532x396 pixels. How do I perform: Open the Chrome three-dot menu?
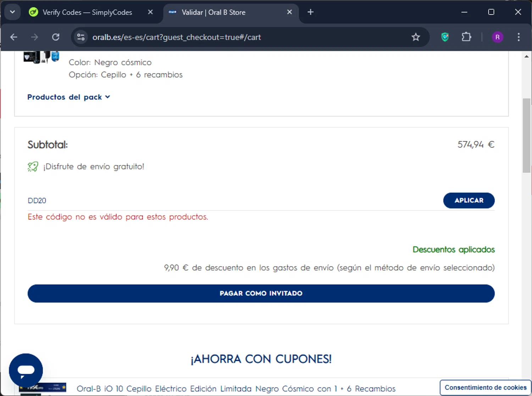[x=519, y=37]
